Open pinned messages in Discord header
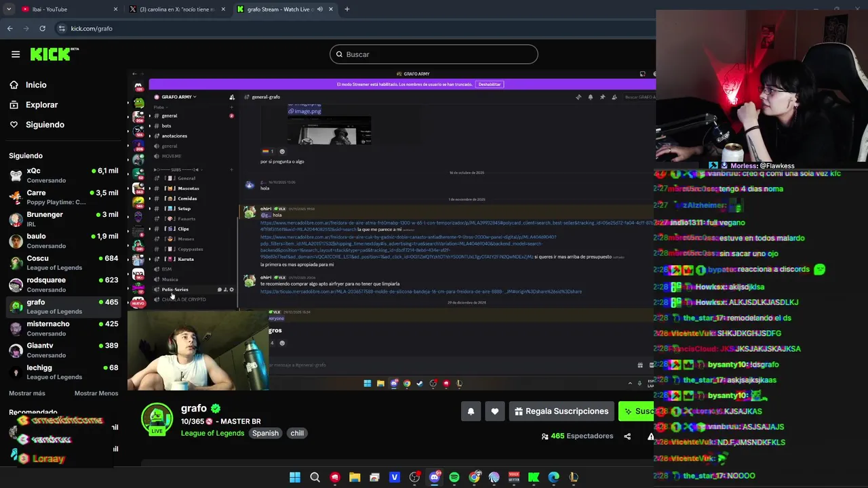The height and width of the screenshot is (488, 868). [602, 97]
